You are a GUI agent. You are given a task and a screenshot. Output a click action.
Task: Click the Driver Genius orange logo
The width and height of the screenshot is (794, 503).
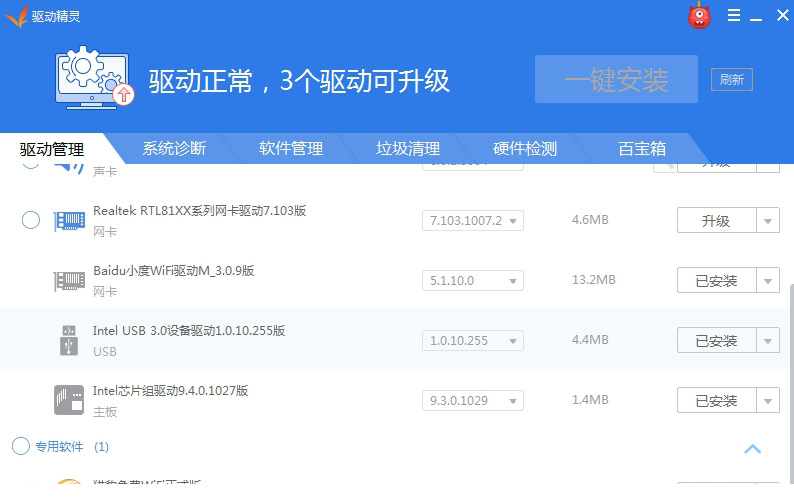click(16, 16)
